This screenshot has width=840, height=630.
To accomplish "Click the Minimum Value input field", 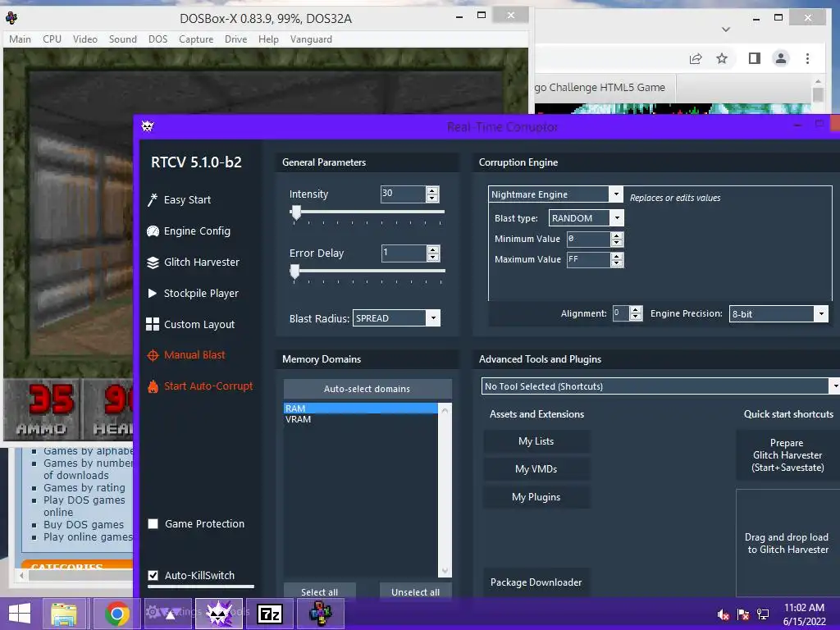I will 588,239.
